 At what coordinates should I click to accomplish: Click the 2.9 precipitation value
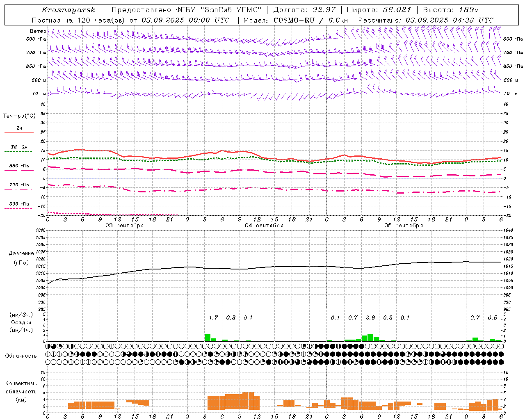(370, 317)
